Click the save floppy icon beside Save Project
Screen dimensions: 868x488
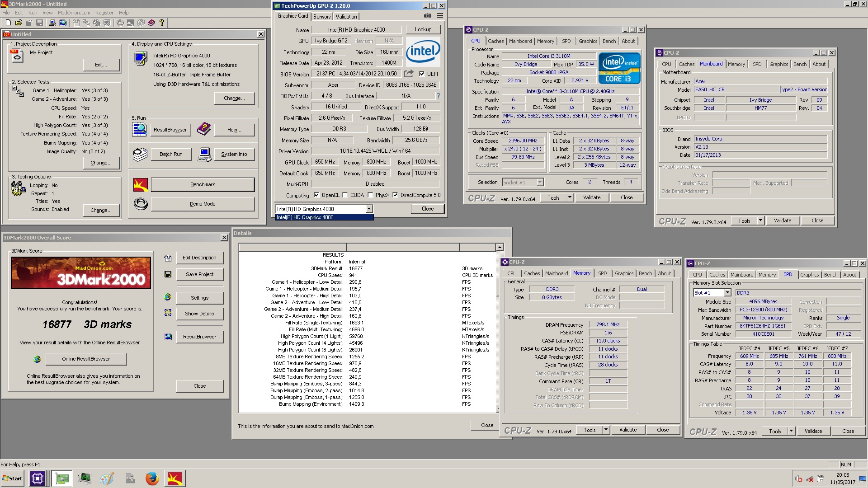click(168, 274)
